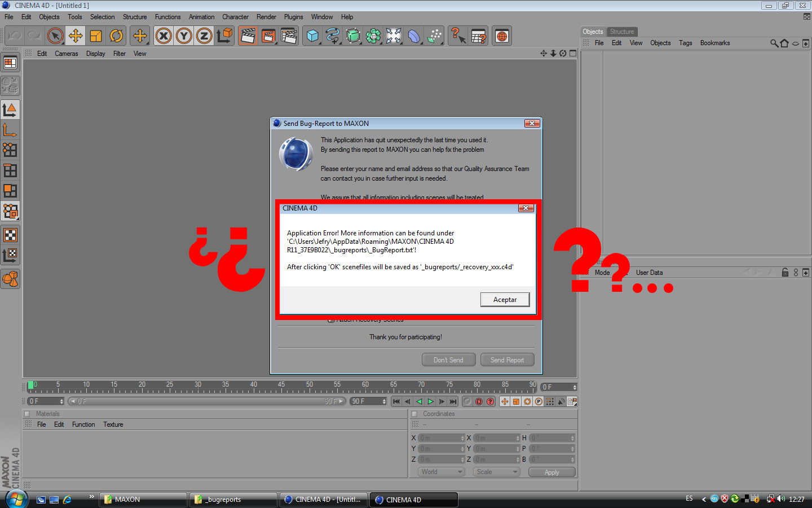The image size is (812, 508).
Task: Open the Texture menu in Materials panel
Action: 113,424
